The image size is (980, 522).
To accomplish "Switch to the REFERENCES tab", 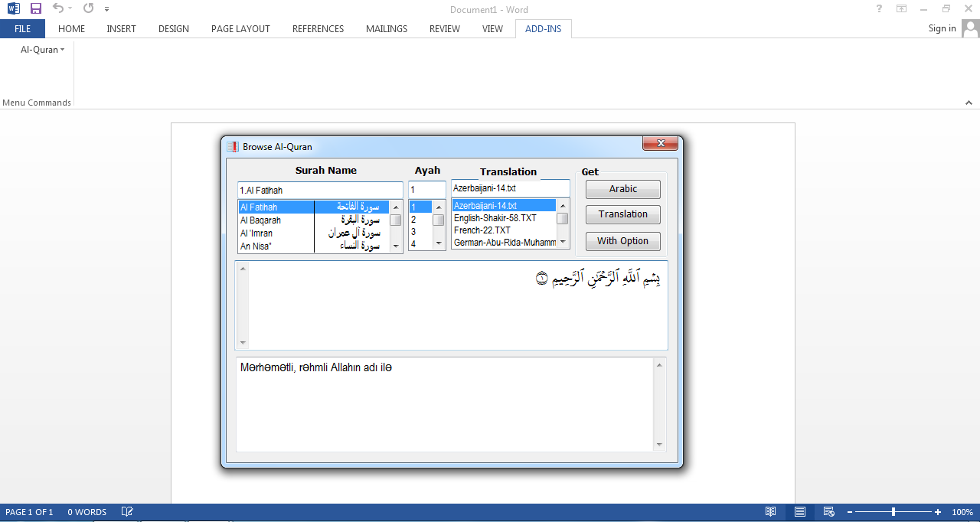I will pyautogui.click(x=318, y=29).
